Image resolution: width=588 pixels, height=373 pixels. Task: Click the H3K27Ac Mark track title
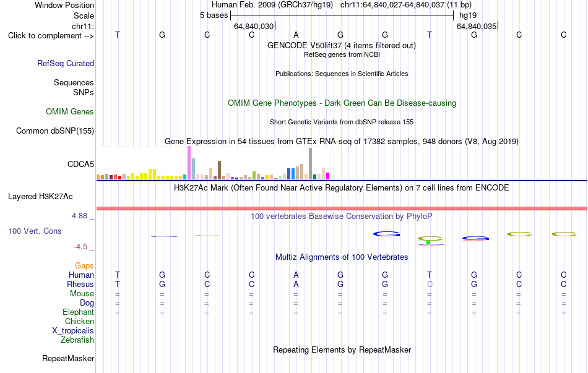342,188
